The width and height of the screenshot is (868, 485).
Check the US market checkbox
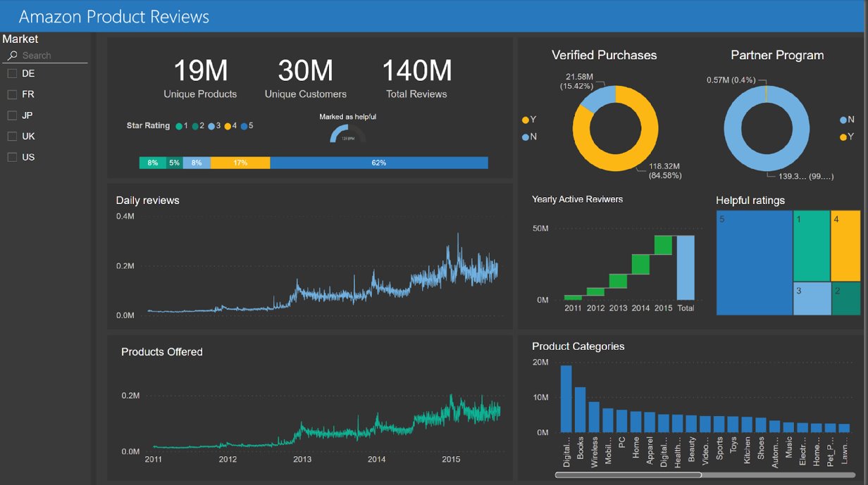[12, 157]
